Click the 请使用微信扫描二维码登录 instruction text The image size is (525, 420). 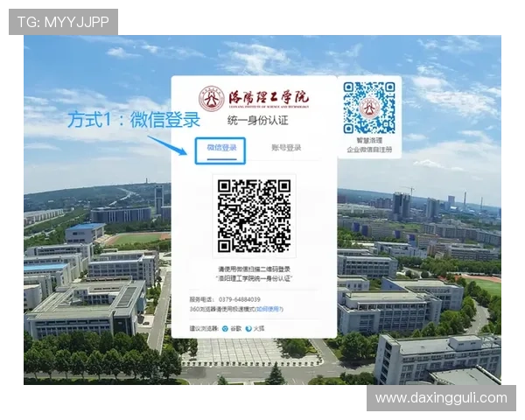(x=254, y=269)
